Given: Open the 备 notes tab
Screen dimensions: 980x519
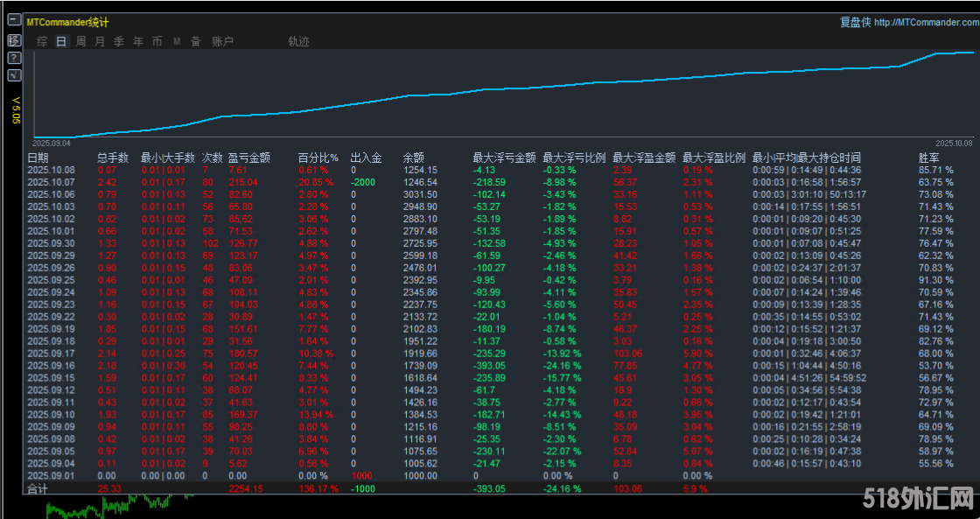Looking at the screenshot, I should 195,41.
